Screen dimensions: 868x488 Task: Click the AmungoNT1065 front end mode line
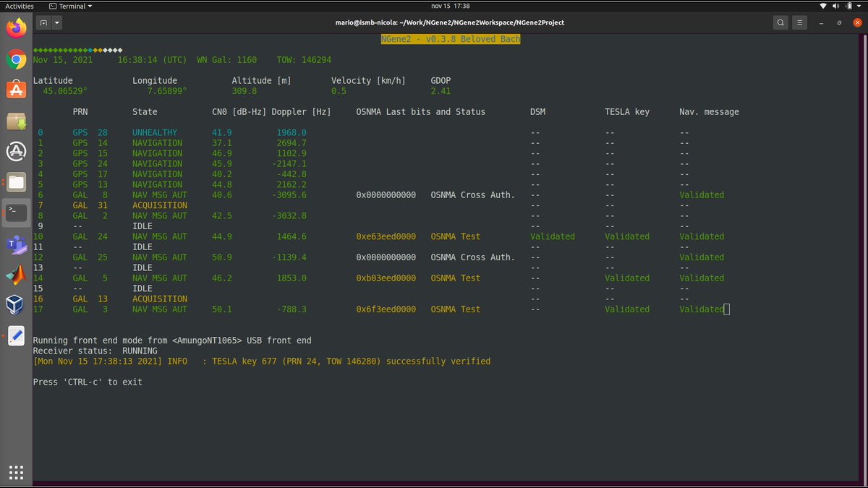point(172,341)
